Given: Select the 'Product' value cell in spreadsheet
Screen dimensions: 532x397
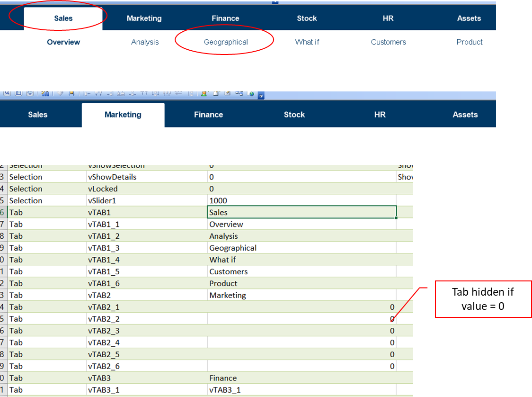Looking at the screenshot, I should coord(301,283).
